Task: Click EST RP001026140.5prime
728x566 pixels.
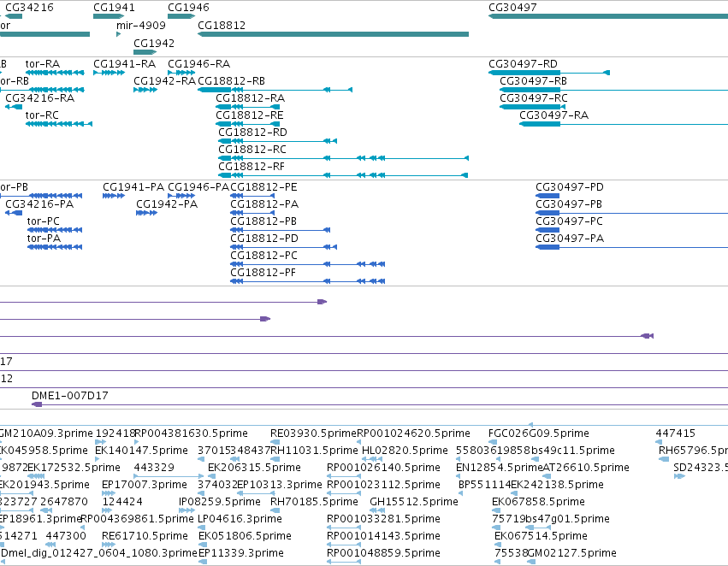Action: click(344, 476)
